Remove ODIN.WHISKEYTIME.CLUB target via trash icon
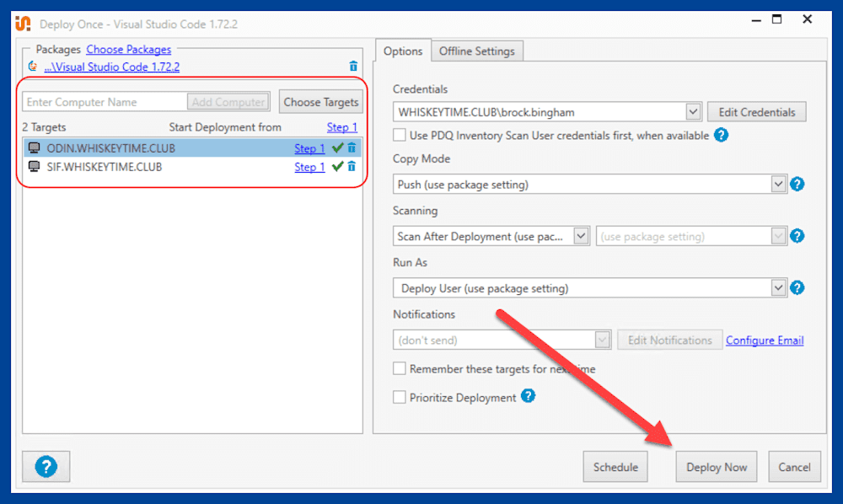 (352, 147)
